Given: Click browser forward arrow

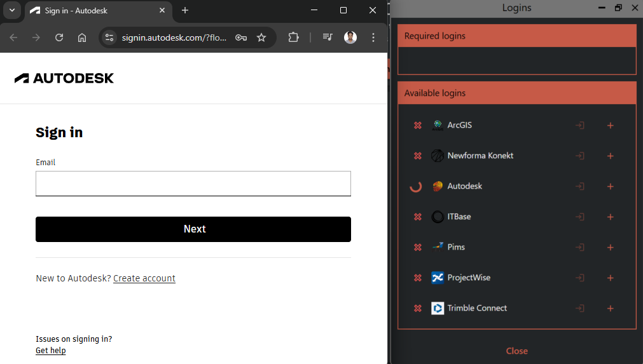Looking at the screenshot, I should pos(36,37).
